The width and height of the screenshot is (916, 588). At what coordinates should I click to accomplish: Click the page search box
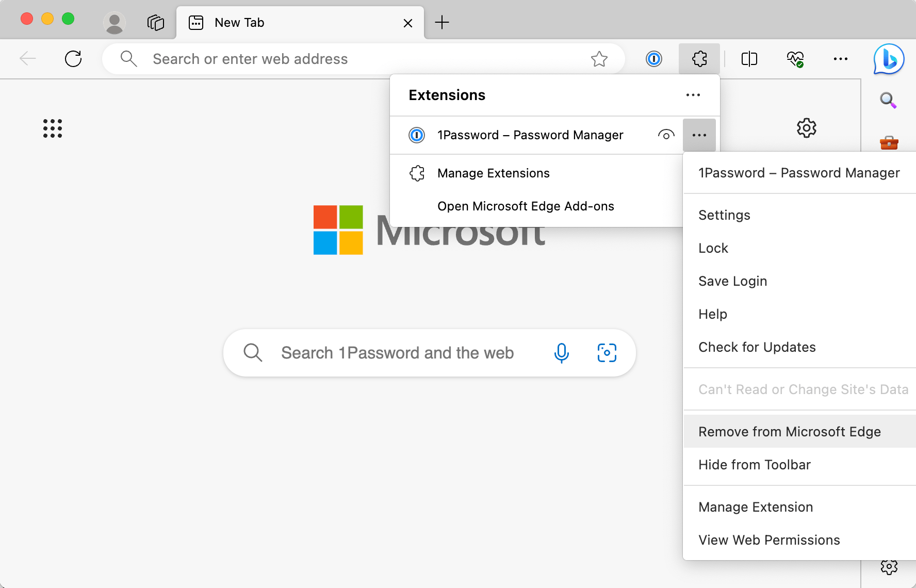pyautogui.click(x=429, y=353)
